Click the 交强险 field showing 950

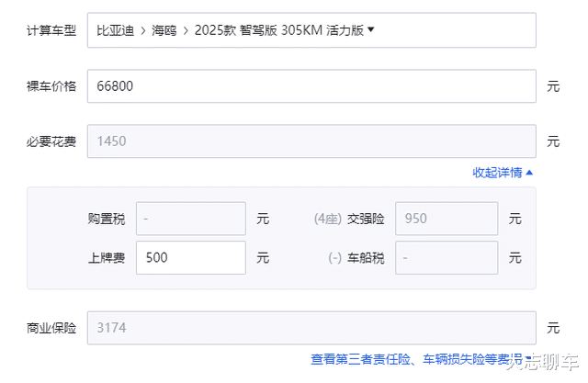pyautogui.click(x=446, y=220)
